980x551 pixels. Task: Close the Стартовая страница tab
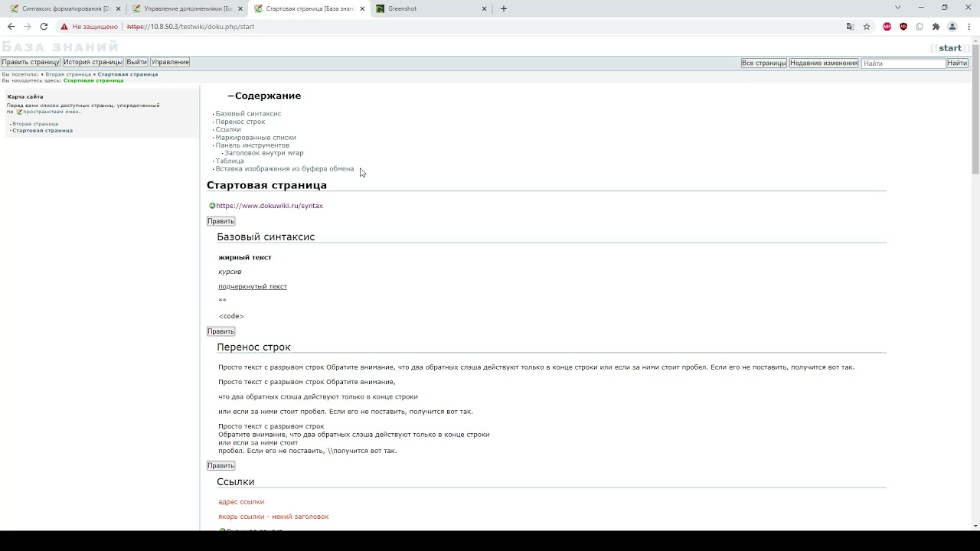pos(362,8)
